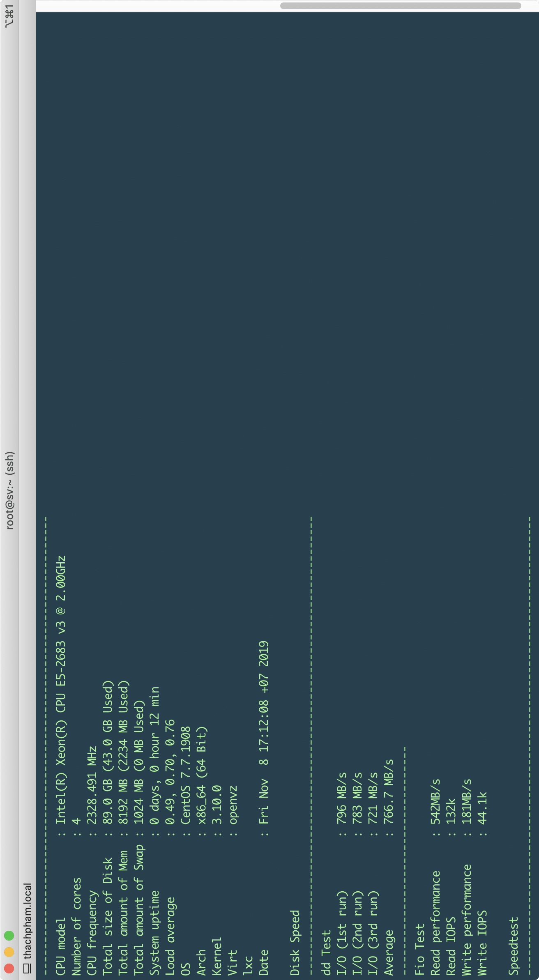Select the thachpham.local tab label
The width and height of the screenshot is (539, 980).
(27, 921)
